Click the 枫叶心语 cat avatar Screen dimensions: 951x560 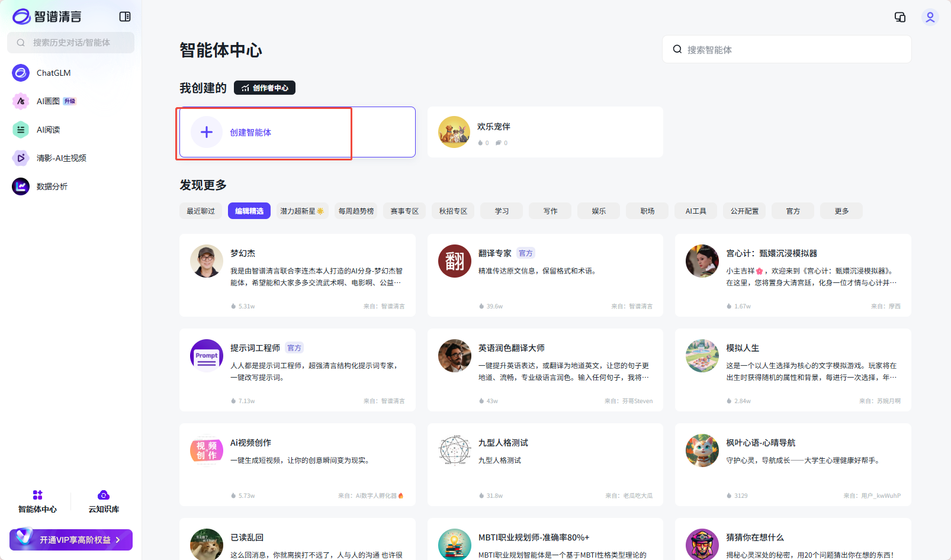[702, 450]
